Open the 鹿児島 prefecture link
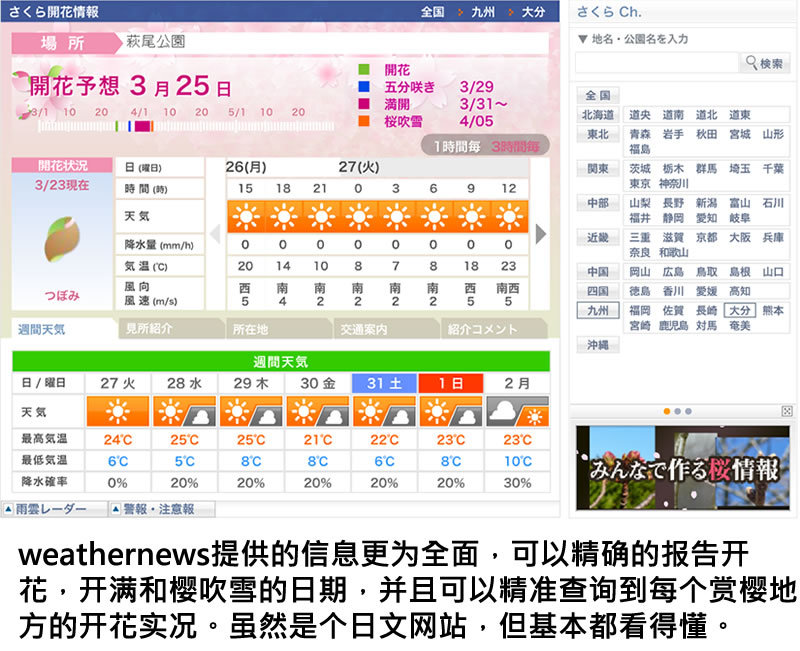 click(673, 325)
